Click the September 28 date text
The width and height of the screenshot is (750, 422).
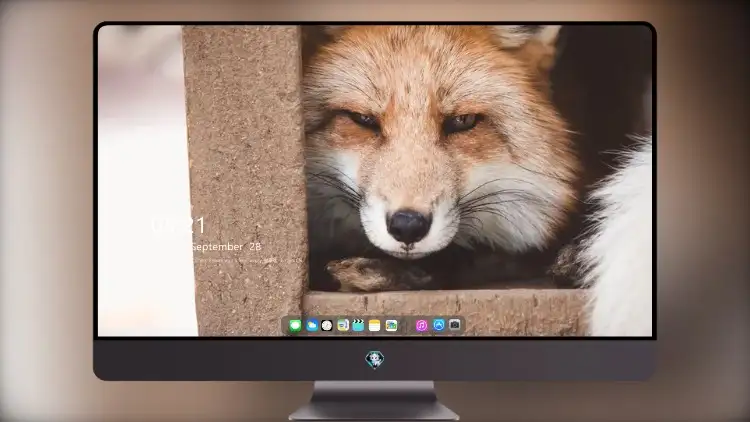[x=226, y=247]
